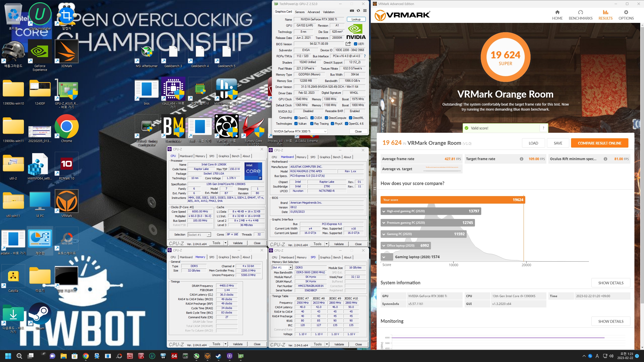Screen dimensions: 644x362
Task: Toggle the PhysX checkbox in GPU-Z
Action: [332, 123]
